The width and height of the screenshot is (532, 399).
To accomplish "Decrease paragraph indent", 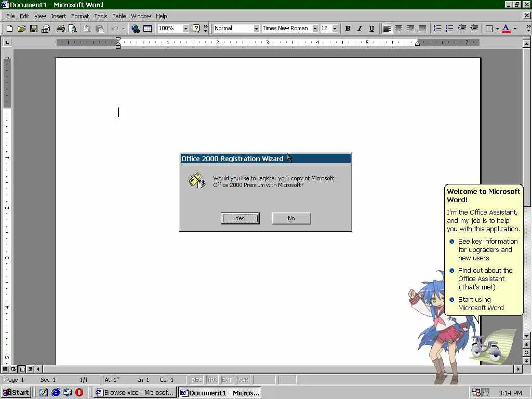I will (462, 29).
